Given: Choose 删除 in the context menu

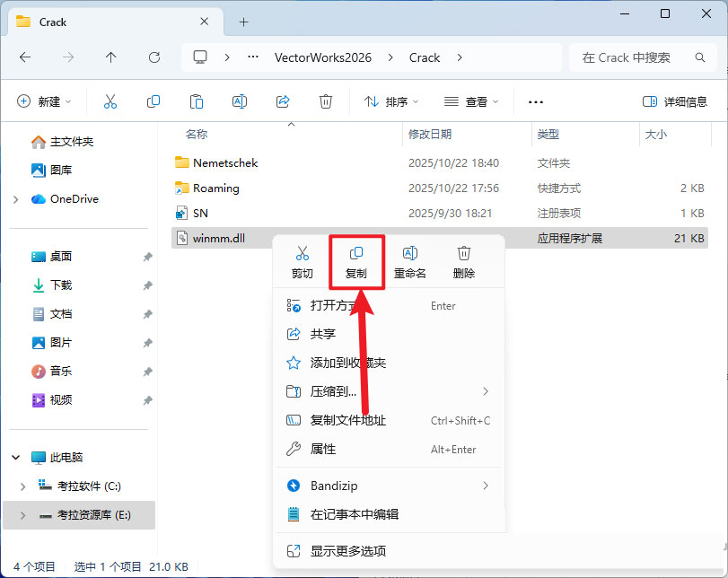Looking at the screenshot, I should coord(464,262).
